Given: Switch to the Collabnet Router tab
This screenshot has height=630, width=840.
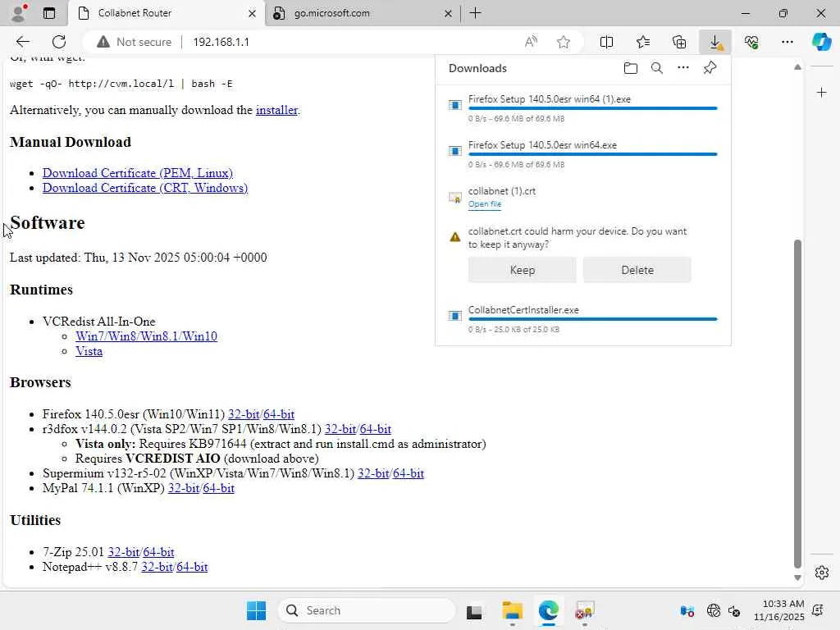Looking at the screenshot, I should (166, 13).
